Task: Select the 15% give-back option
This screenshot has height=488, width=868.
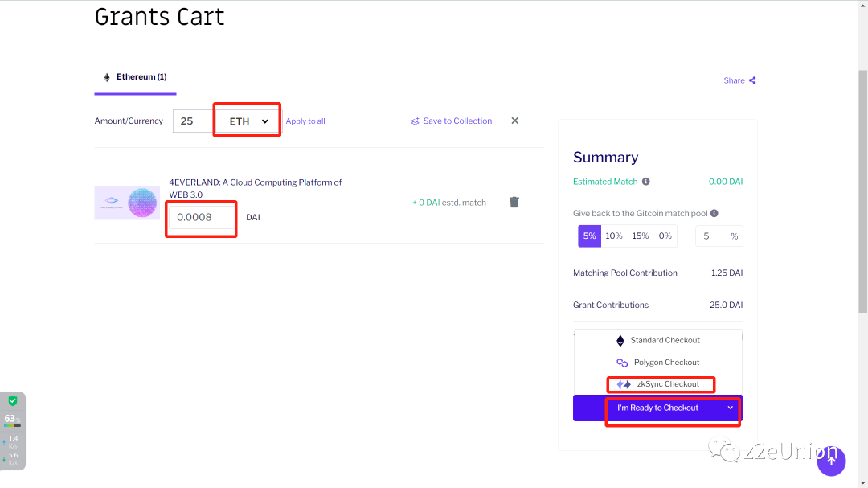Action: (x=640, y=236)
